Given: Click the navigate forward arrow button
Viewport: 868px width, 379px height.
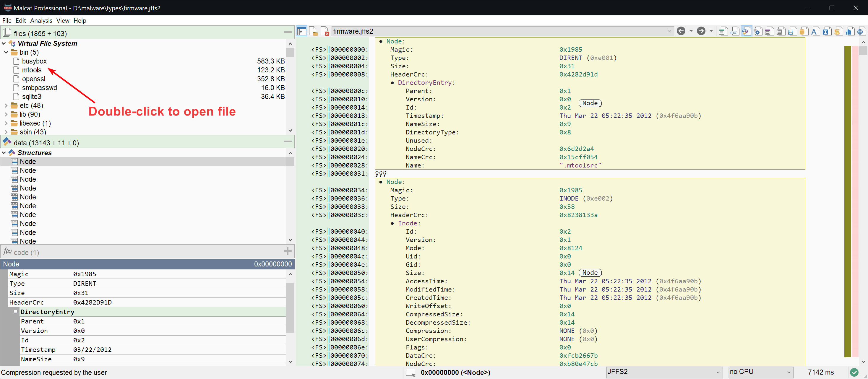Looking at the screenshot, I should (x=701, y=31).
